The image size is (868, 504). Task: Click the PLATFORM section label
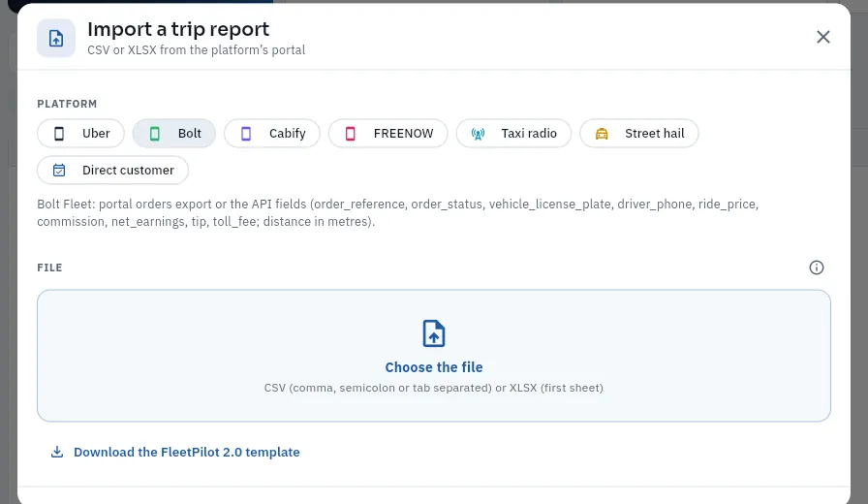point(67,104)
